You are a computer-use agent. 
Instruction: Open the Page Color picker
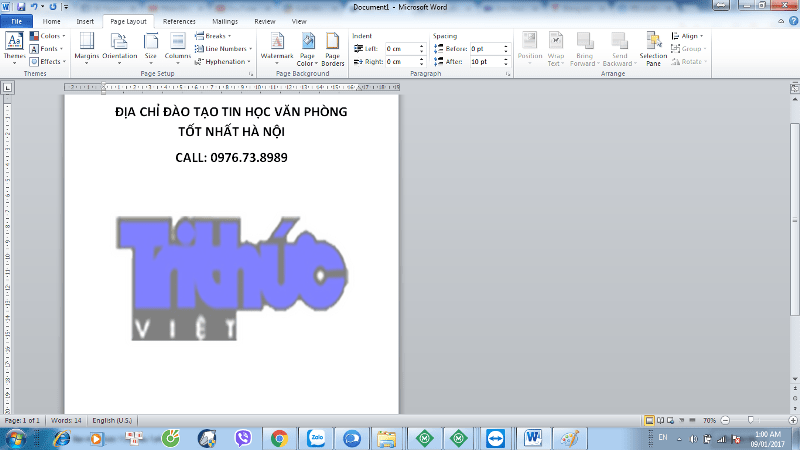[x=307, y=49]
